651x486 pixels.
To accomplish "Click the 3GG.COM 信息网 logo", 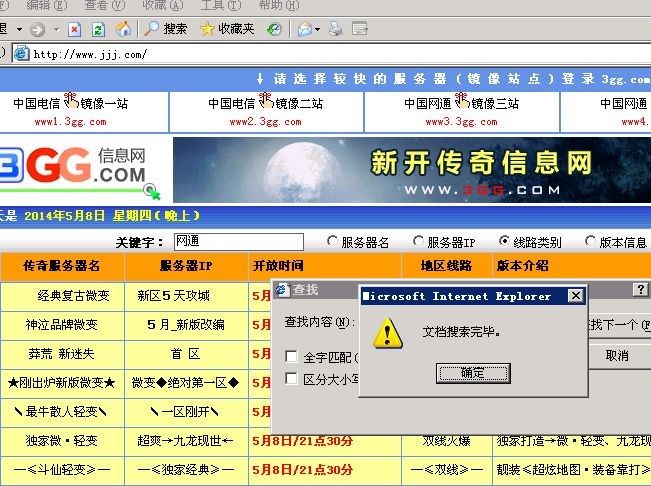I will [78, 171].
